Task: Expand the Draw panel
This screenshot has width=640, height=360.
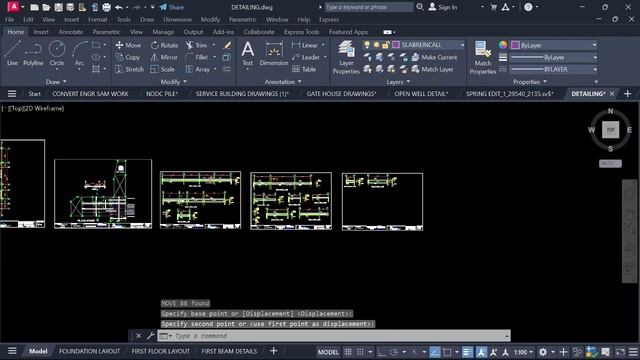Action: [56, 82]
